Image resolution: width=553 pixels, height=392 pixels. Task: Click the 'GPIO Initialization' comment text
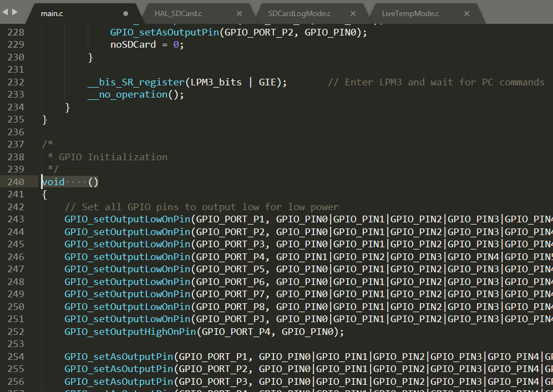[x=113, y=157]
